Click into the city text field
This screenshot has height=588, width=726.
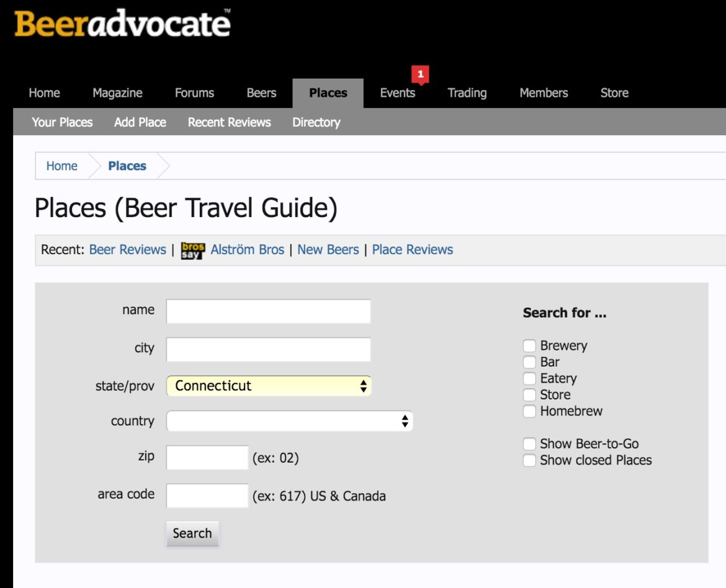269,349
